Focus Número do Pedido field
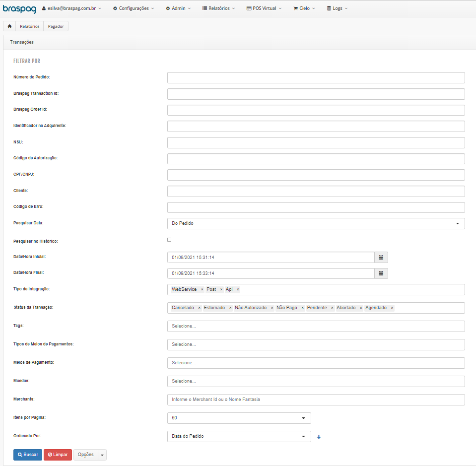The height and width of the screenshot is (466, 476). (x=316, y=78)
